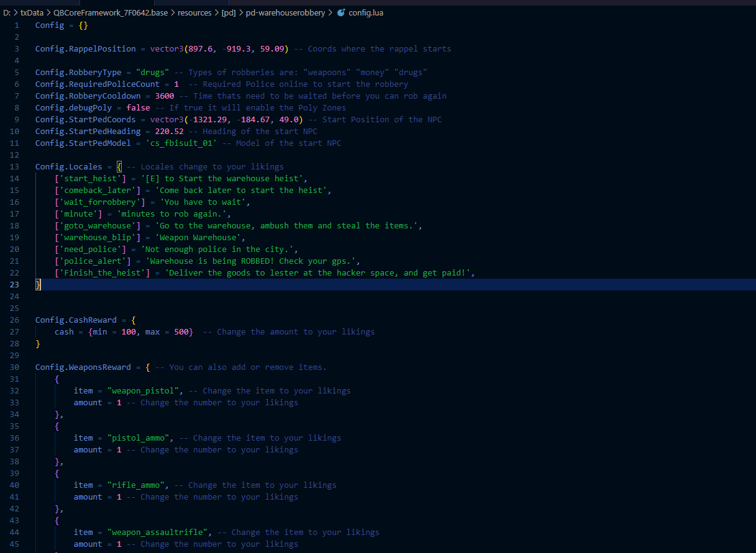Click the max = 500 cash value

[x=181, y=331]
